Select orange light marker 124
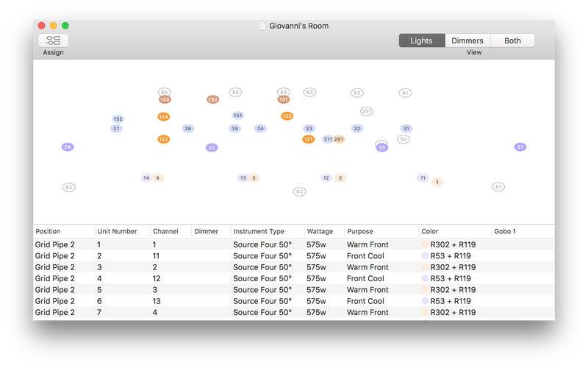The image size is (588, 368). pyautogui.click(x=163, y=116)
